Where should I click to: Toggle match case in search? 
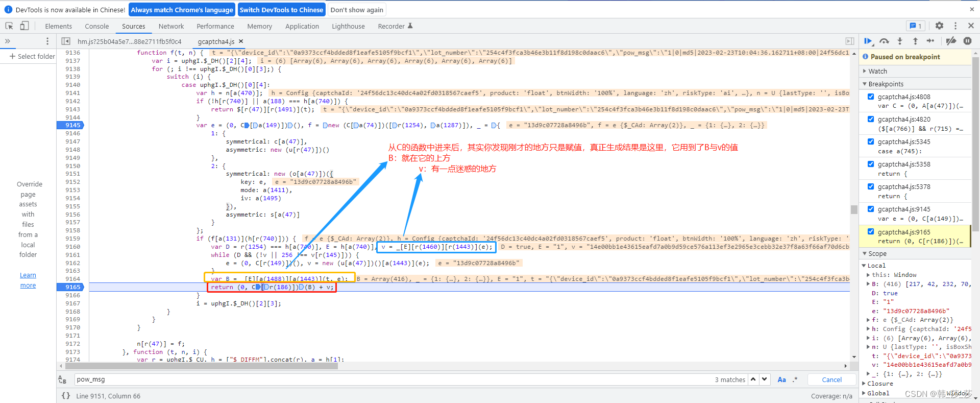pos(781,380)
